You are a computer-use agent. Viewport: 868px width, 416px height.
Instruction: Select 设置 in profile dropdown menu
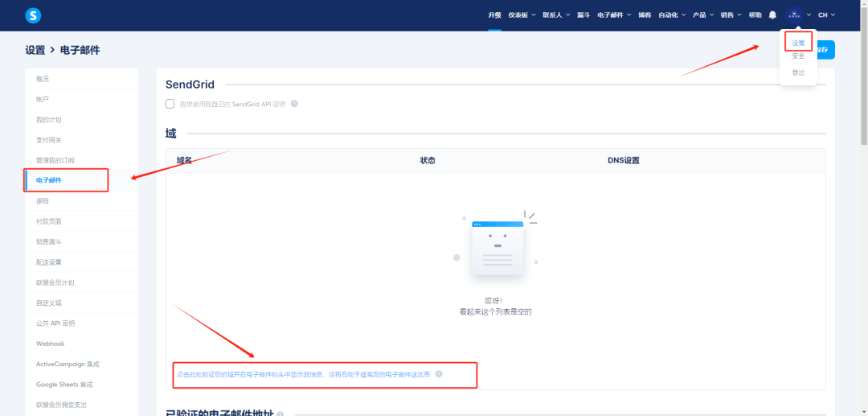[x=798, y=43]
